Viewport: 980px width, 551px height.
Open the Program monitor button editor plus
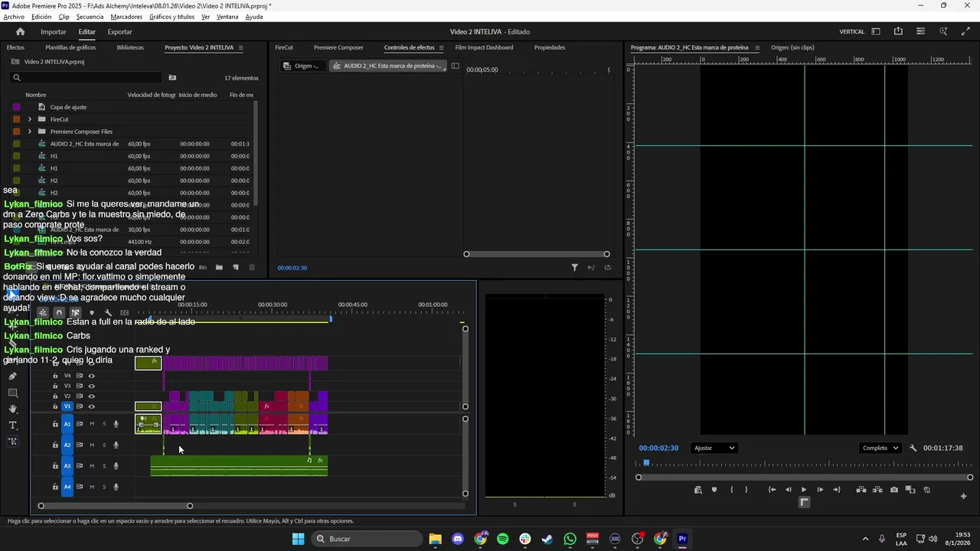point(963,496)
